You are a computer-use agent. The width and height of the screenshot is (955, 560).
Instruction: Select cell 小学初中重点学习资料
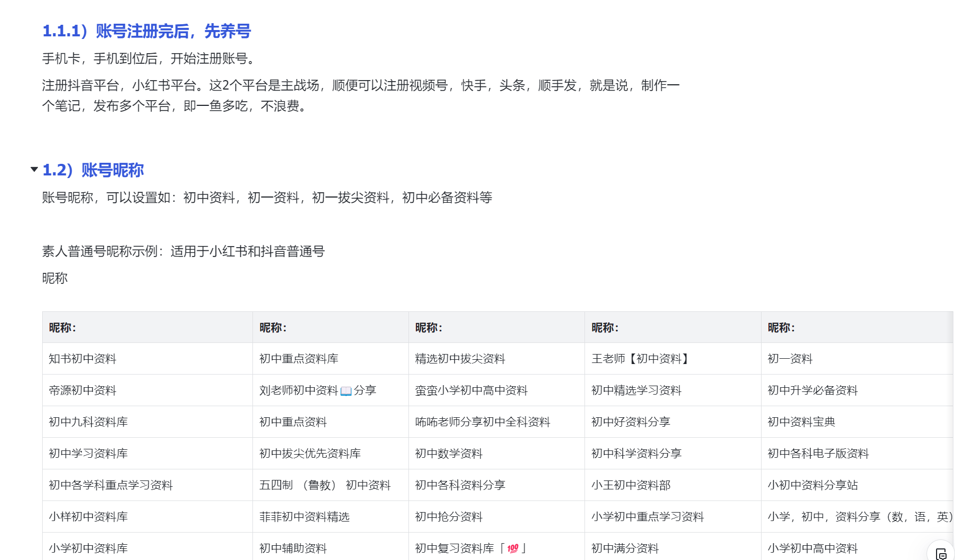point(673,517)
